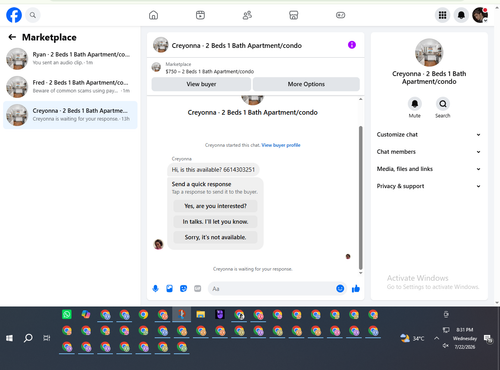
Task: Open the Windows Start menu
Action: click(9, 338)
